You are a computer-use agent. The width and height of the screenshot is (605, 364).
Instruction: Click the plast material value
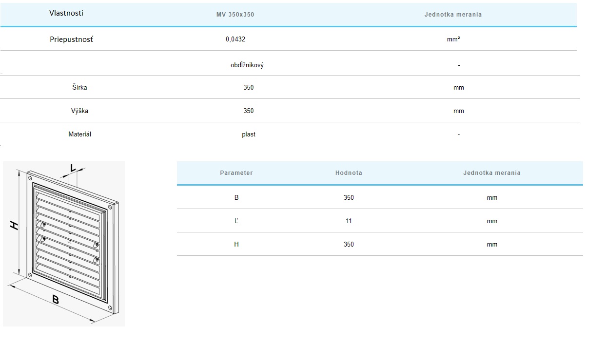[x=249, y=134]
